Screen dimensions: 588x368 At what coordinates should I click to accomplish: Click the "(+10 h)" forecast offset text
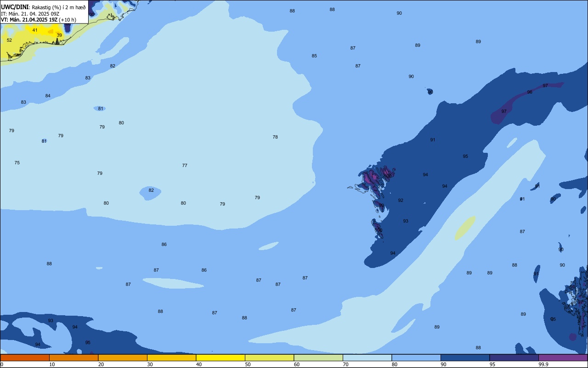click(68, 20)
